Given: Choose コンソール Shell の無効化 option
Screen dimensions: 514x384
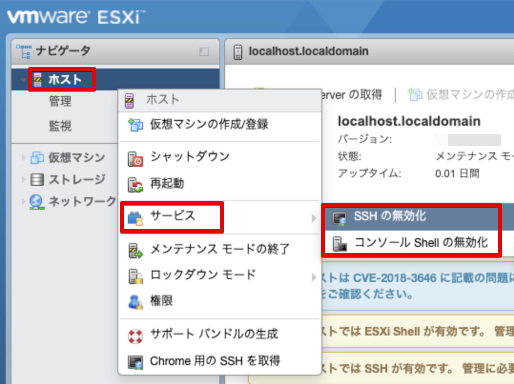Looking at the screenshot, I should (x=411, y=243).
